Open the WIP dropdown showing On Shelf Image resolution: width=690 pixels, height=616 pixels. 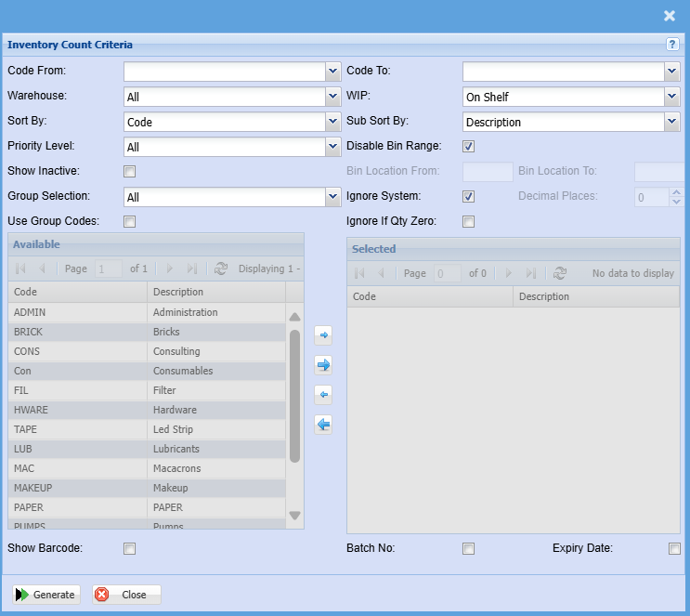click(671, 97)
